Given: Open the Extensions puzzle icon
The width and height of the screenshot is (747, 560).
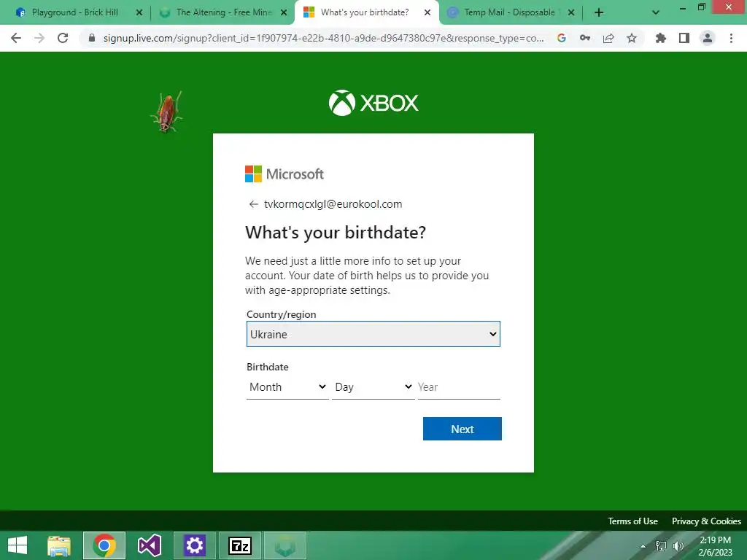Looking at the screenshot, I should (661, 38).
